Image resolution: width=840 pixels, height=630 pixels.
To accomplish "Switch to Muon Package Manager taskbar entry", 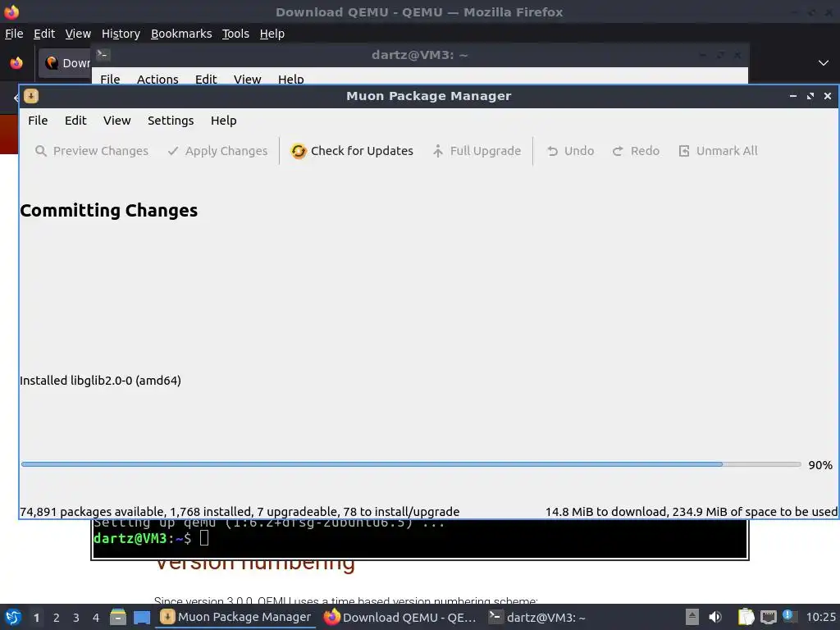I will (x=235, y=617).
